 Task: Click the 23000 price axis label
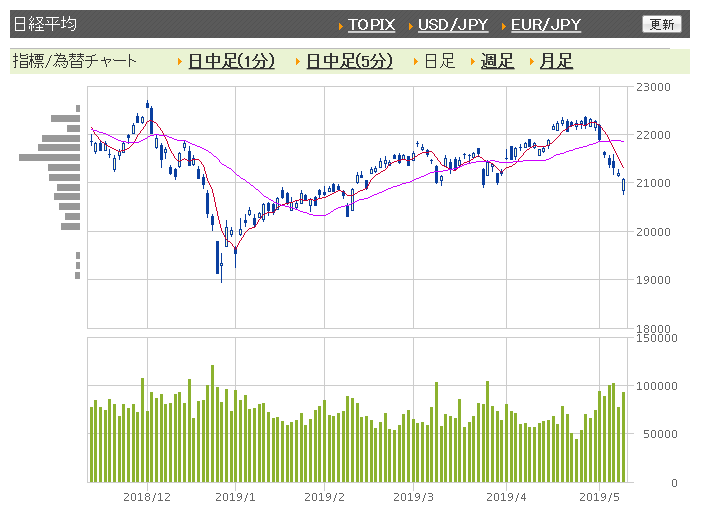point(653,87)
